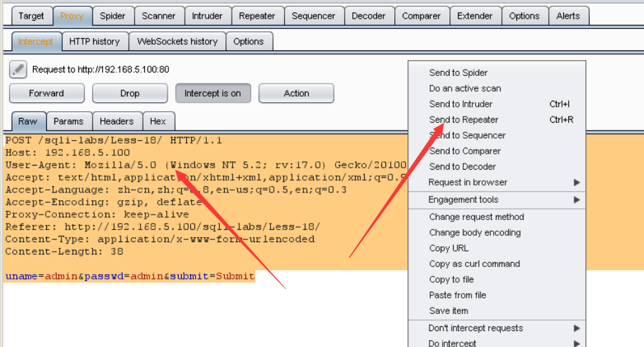Choose Change request method
Image resolution: width=644 pixels, height=347 pixels.
pos(496,217)
